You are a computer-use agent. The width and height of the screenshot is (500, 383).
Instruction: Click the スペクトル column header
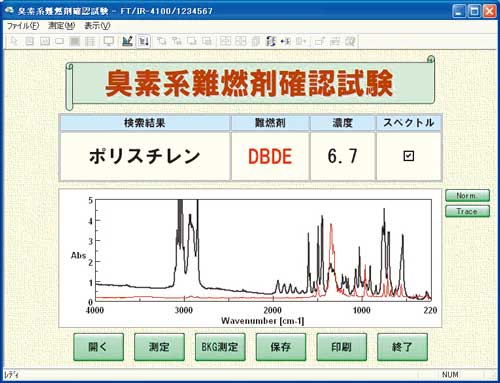(409, 123)
